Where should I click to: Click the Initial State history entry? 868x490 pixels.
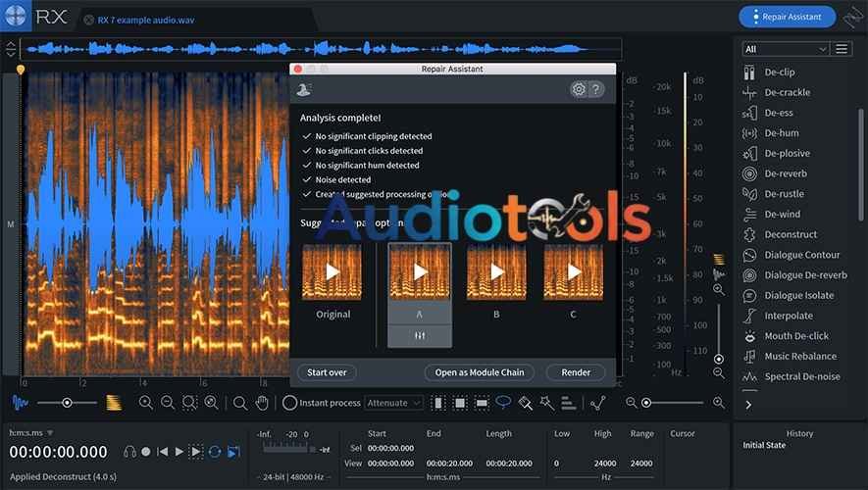point(764,445)
